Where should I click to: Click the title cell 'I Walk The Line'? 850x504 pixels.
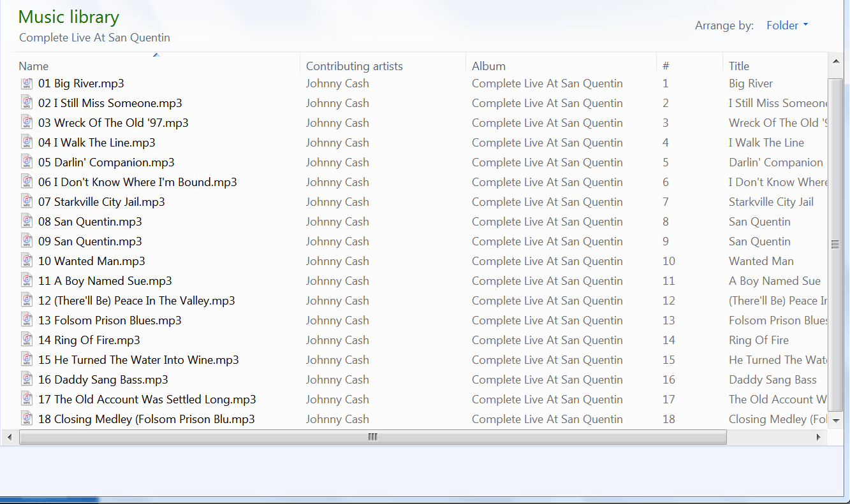click(766, 142)
